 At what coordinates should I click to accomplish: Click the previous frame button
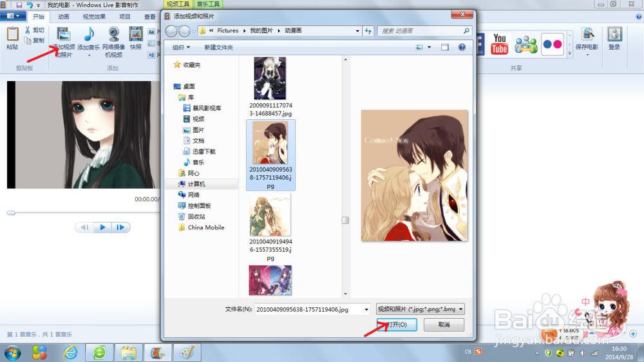point(84,227)
